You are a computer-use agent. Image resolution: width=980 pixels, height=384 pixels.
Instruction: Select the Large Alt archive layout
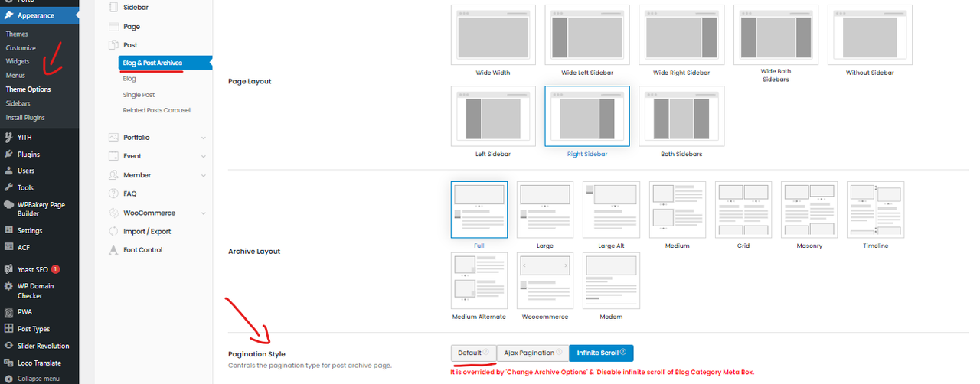point(611,210)
